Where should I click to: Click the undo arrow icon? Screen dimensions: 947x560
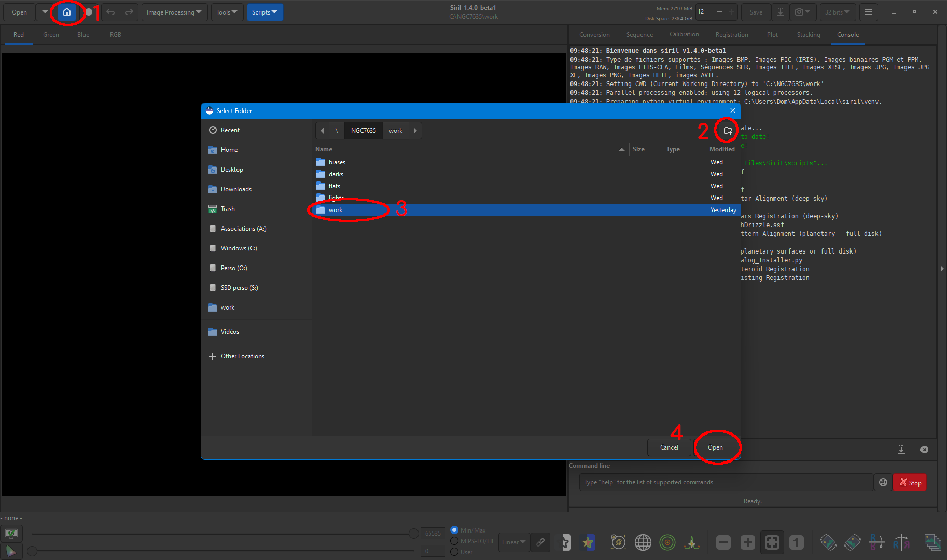pyautogui.click(x=110, y=12)
